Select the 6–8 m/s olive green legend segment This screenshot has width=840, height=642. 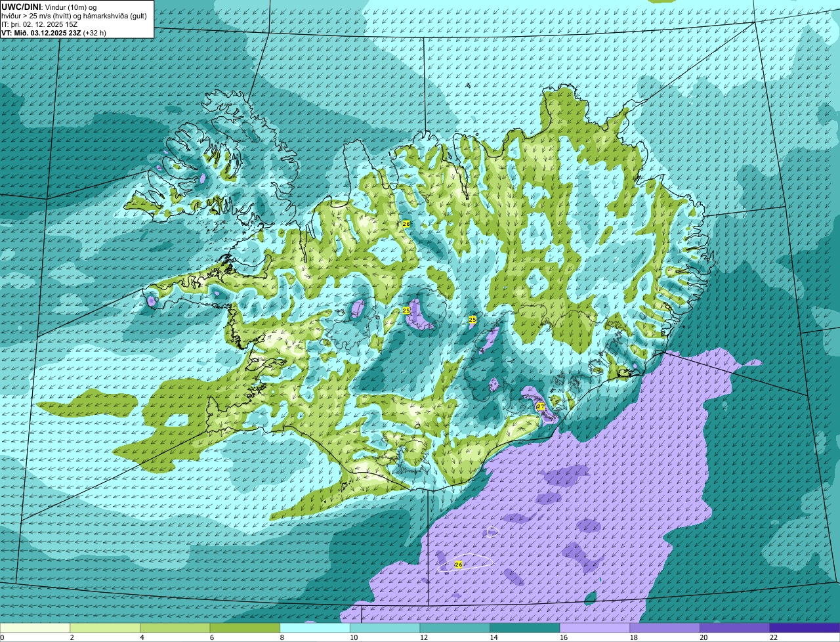(x=245, y=628)
